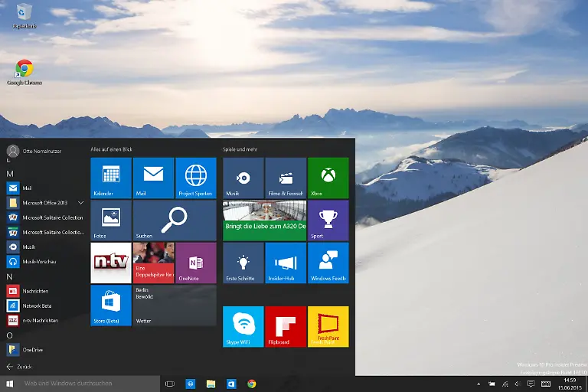Screen dimensions: 588x392
Task: Open the Wetter Berlin weather tile
Action: (175, 305)
